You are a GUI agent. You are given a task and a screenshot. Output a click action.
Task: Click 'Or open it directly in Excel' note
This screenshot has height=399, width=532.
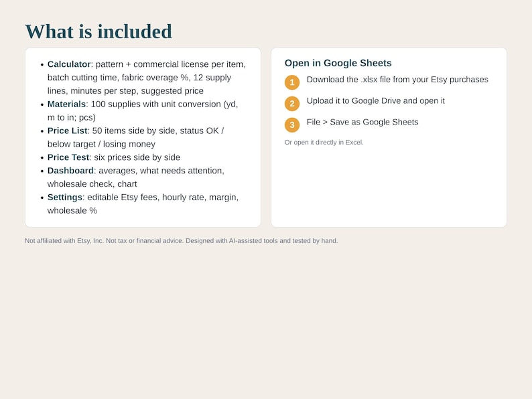coord(324,143)
